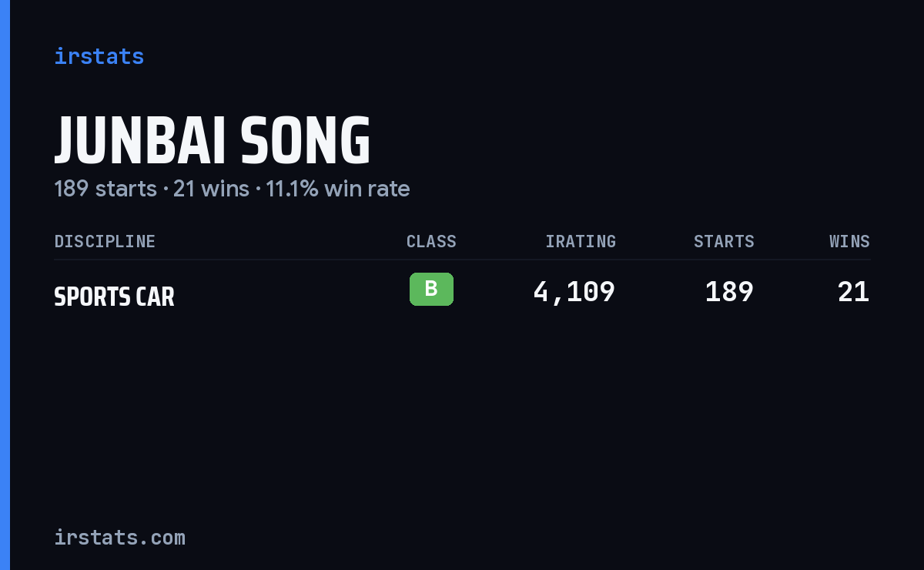This screenshot has width=924, height=570.
Task: Sort by the CLASS column header
Action: (x=431, y=241)
